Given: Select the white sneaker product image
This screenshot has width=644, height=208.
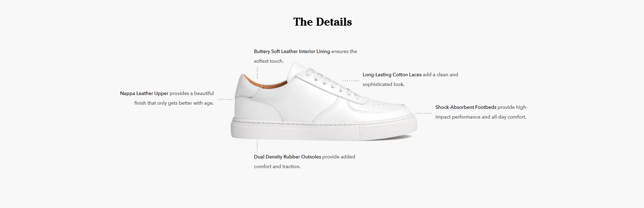Looking at the screenshot, I should click(x=324, y=101).
